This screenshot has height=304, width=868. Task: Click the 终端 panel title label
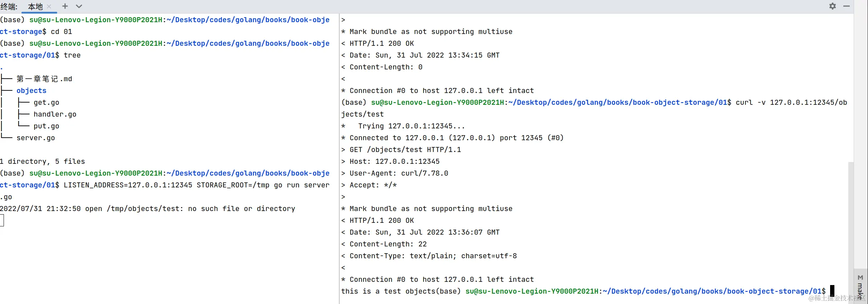[9, 6]
